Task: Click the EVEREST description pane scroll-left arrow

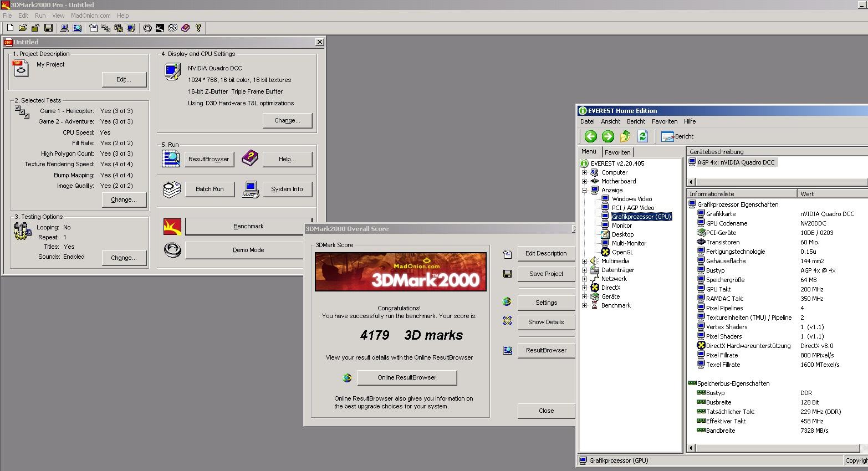Action: (x=691, y=182)
